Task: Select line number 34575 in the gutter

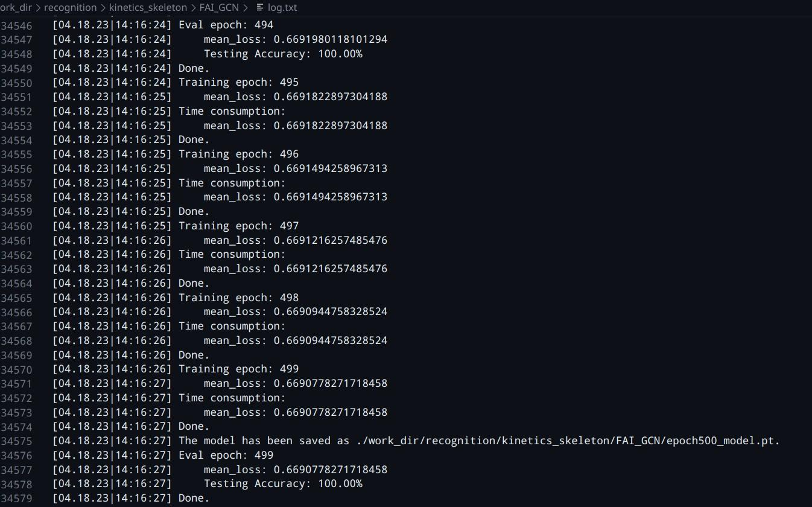Action: pyautogui.click(x=16, y=441)
